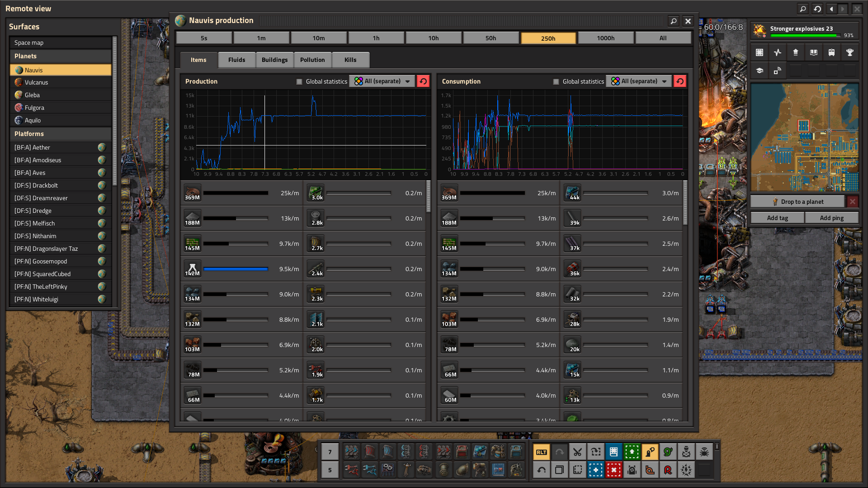
Task: Click the Add ping button
Action: 831,218
